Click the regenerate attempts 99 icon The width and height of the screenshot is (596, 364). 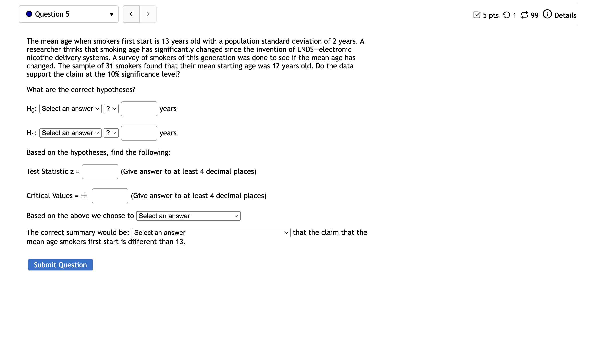[x=524, y=15]
